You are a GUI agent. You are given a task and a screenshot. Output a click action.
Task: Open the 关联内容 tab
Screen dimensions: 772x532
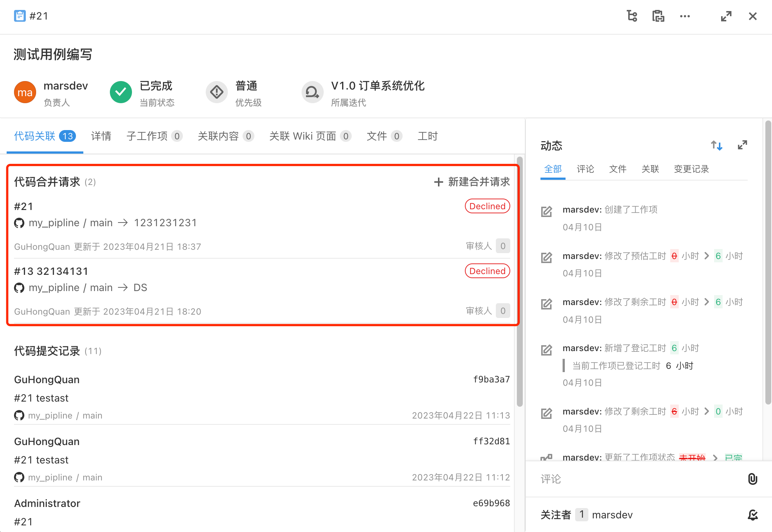pyautogui.click(x=226, y=136)
